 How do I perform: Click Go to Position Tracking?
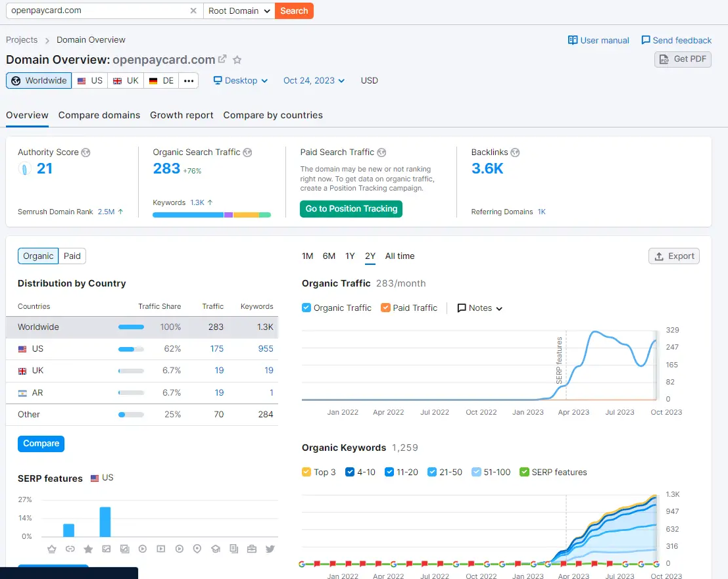(351, 209)
